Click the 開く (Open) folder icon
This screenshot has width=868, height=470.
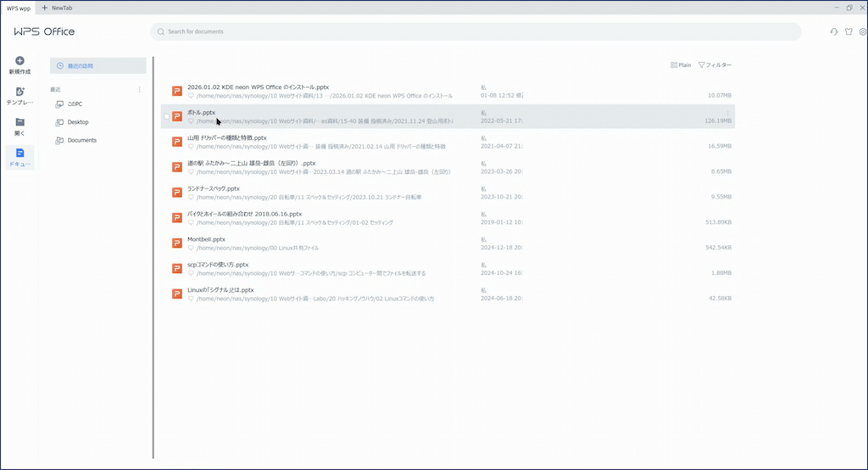tap(19, 122)
